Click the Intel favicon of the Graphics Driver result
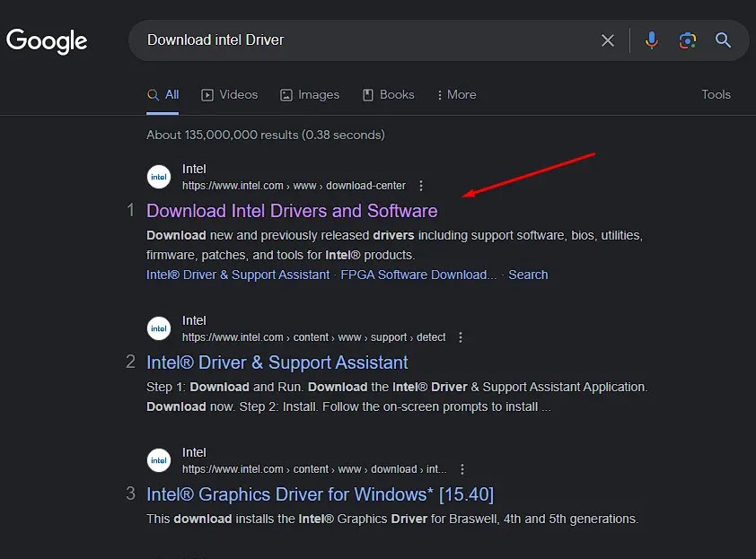This screenshot has width=756, height=559. (x=159, y=460)
